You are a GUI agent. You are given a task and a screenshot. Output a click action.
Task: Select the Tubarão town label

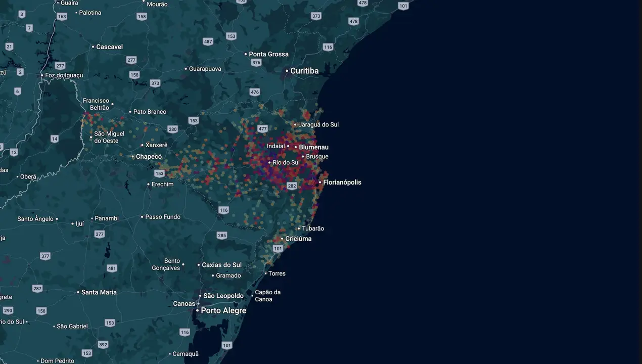click(313, 229)
